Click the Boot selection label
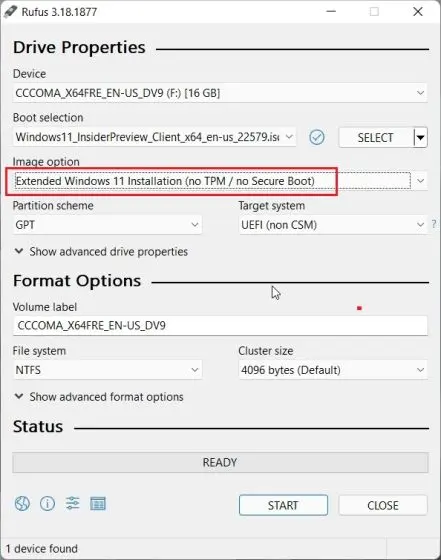This screenshot has height=560, width=441. (48, 118)
